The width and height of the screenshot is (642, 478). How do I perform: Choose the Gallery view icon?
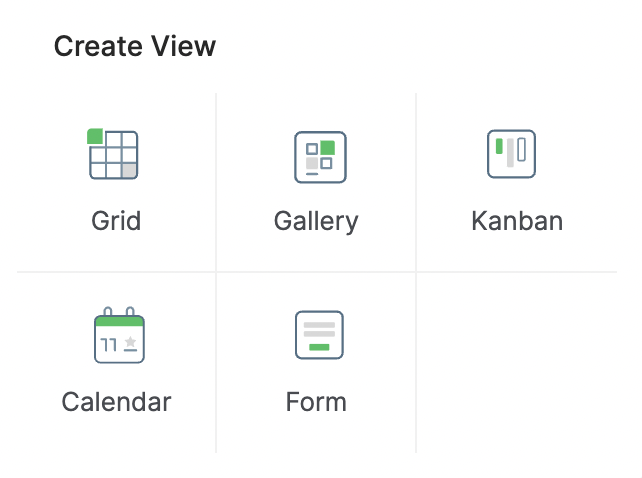click(320, 157)
